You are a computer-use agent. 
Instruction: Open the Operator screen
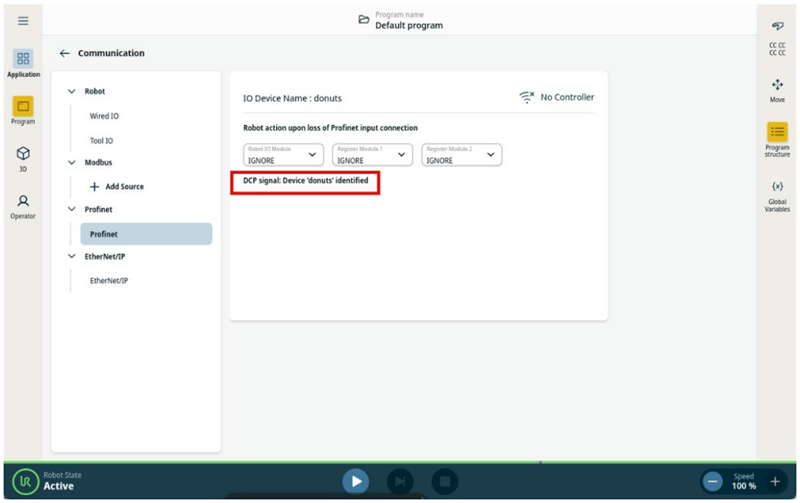pos(23,205)
